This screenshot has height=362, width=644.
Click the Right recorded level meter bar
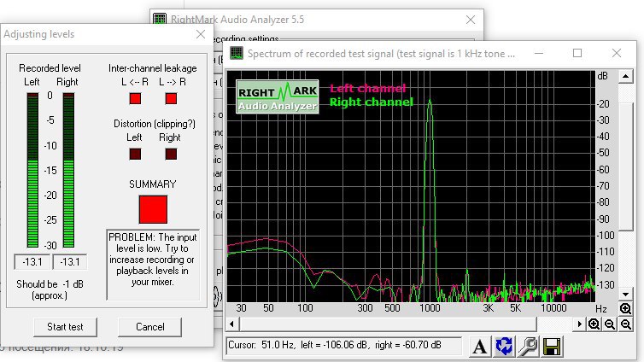(68, 170)
